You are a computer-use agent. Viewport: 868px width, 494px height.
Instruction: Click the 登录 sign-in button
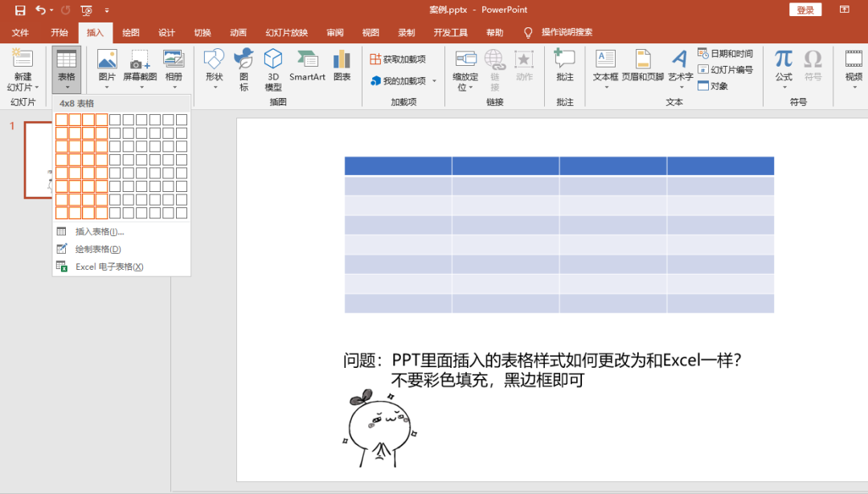(805, 10)
